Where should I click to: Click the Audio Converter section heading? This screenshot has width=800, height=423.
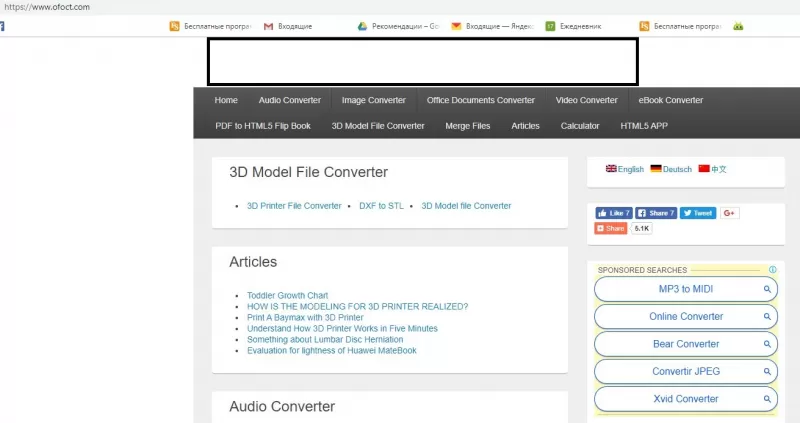click(x=282, y=406)
